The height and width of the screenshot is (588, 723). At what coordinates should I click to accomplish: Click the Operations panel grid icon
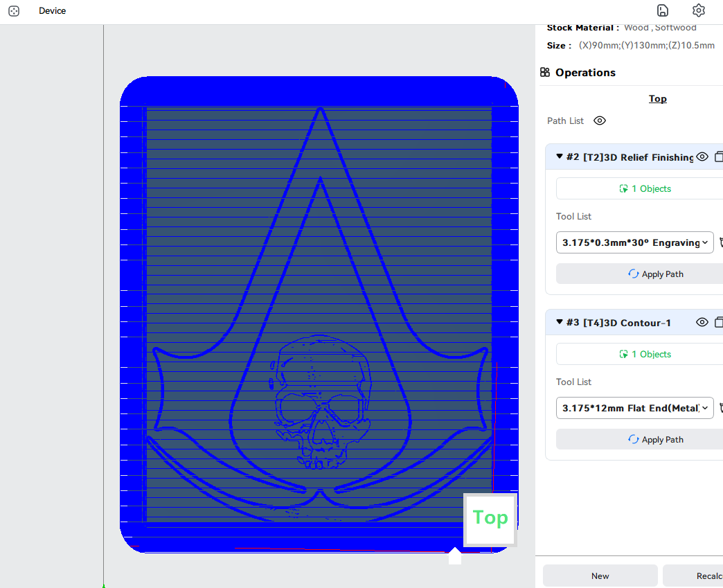(545, 73)
